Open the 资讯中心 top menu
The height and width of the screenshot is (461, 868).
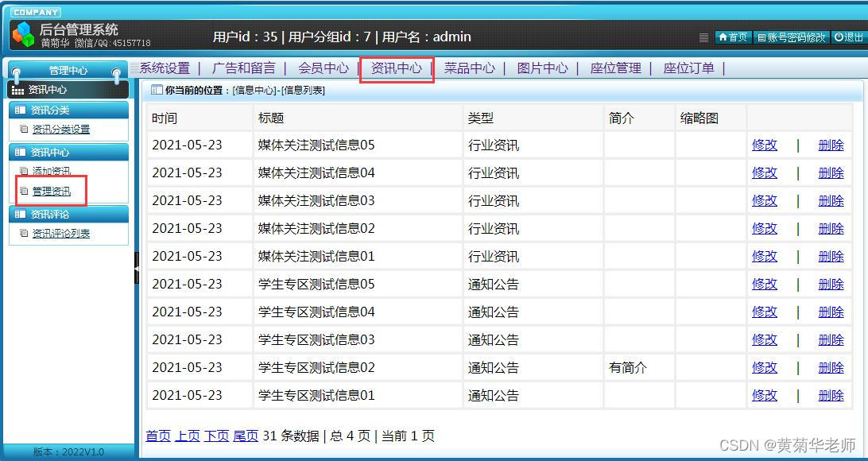pyautogui.click(x=397, y=68)
